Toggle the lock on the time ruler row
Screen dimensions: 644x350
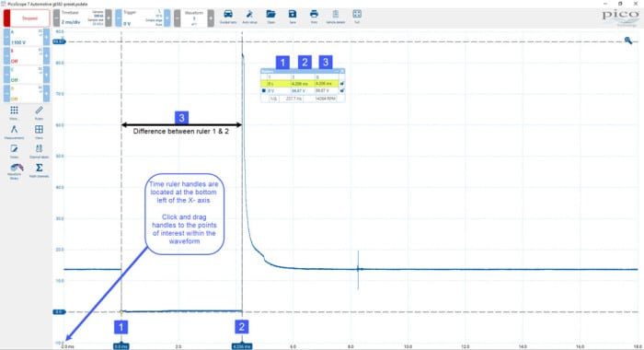click(x=342, y=84)
